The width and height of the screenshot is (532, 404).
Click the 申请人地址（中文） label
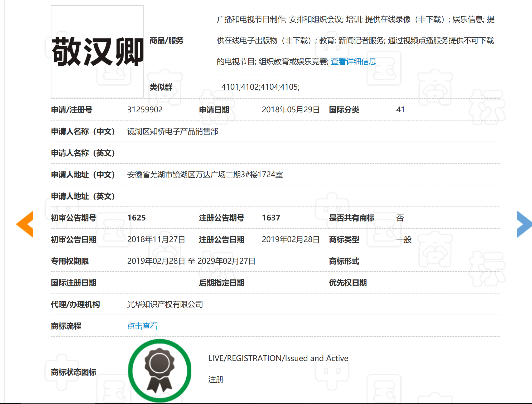[83, 175]
